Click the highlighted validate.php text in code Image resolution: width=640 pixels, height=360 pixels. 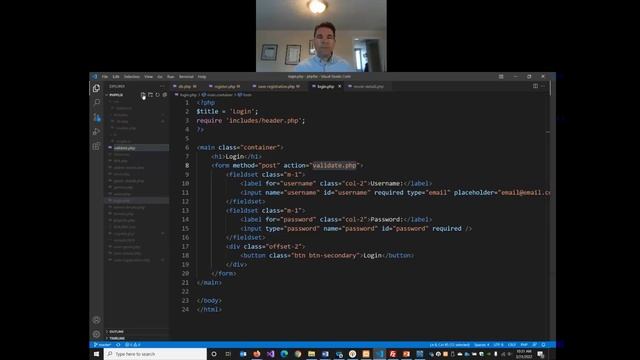(x=334, y=165)
